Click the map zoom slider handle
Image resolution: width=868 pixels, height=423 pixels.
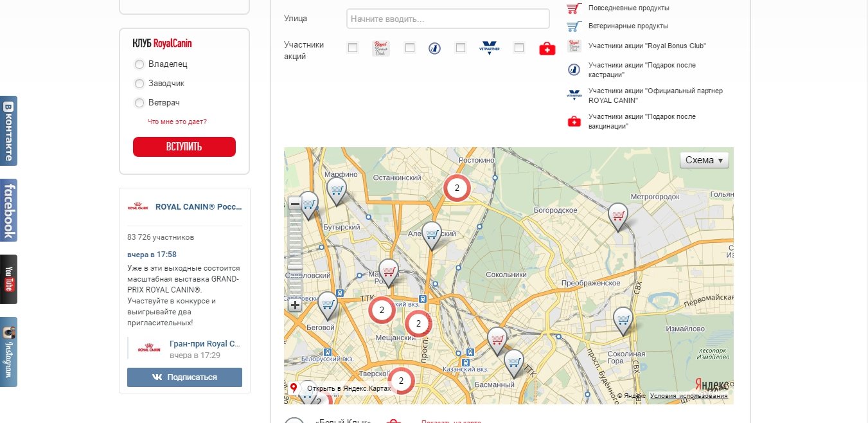(x=295, y=266)
